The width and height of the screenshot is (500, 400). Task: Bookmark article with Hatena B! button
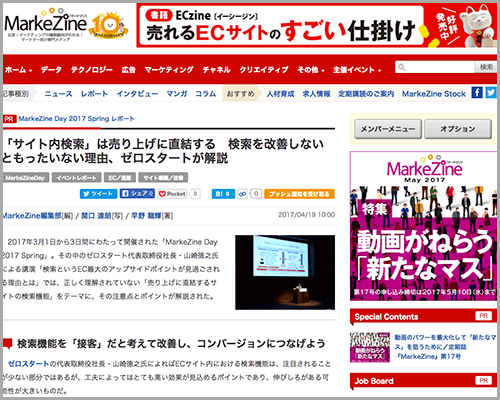coord(223,194)
